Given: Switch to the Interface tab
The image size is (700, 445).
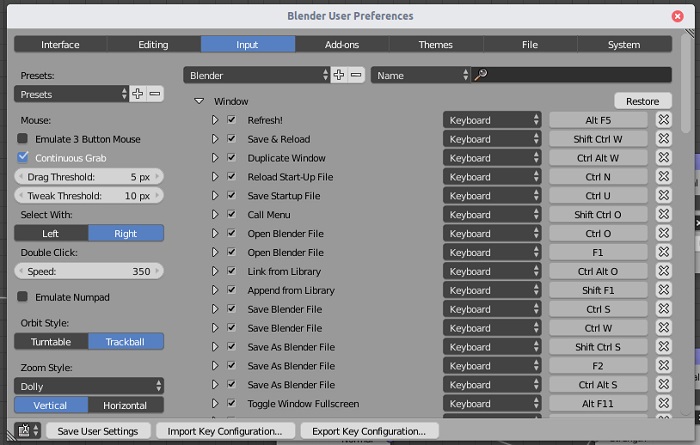Looking at the screenshot, I should click(x=60, y=44).
